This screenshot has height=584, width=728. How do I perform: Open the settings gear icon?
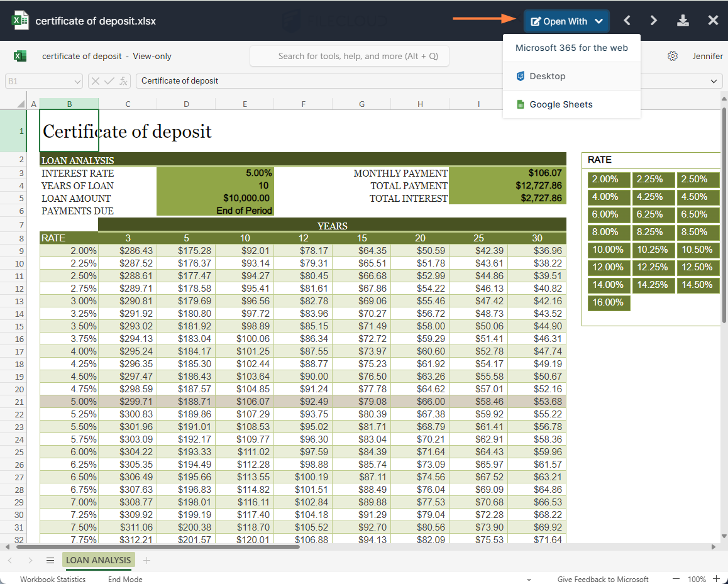coord(673,56)
